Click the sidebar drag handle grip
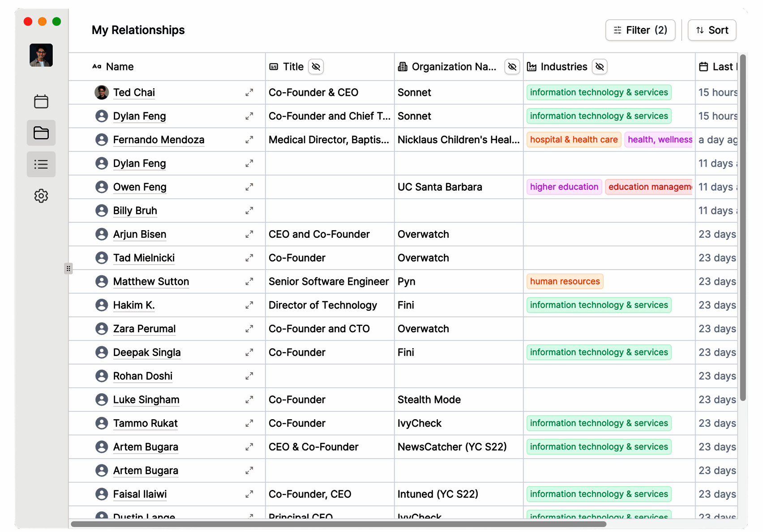 click(68, 269)
